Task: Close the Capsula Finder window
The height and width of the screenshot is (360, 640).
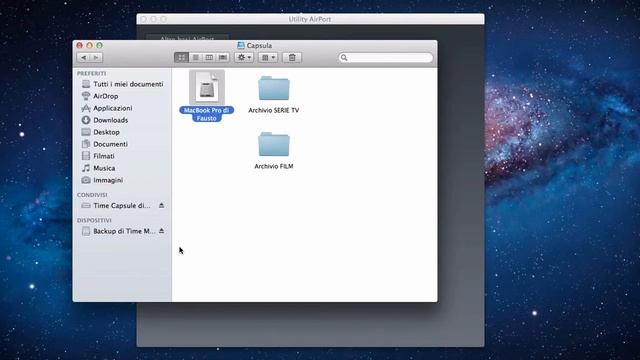Action: (x=80, y=45)
